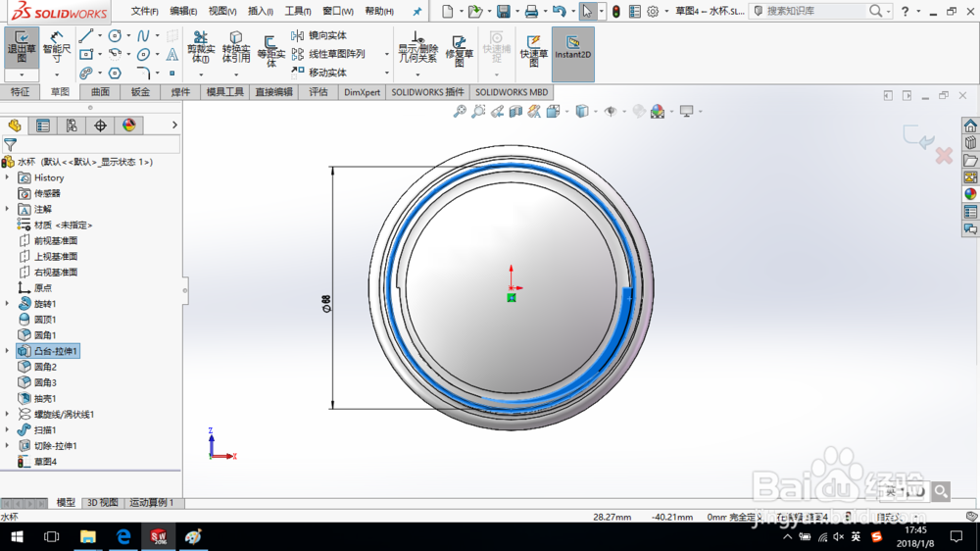Viewport: 980px width, 551px height.
Task: Select the Rectangle sketch tool
Action: coord(86,54)
